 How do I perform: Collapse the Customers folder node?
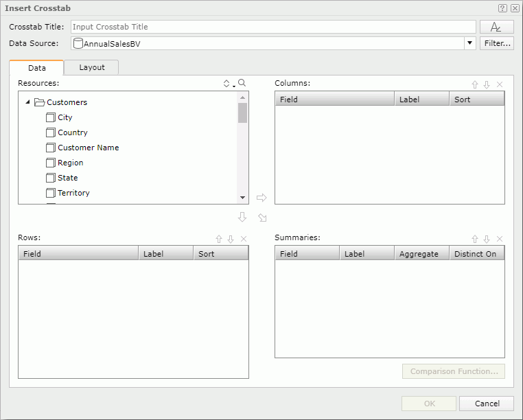pyautogui.click(x=27, y=102)
